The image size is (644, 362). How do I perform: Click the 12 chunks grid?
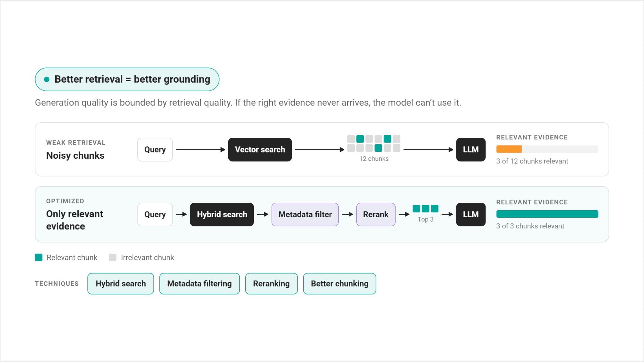coord(374,143)
